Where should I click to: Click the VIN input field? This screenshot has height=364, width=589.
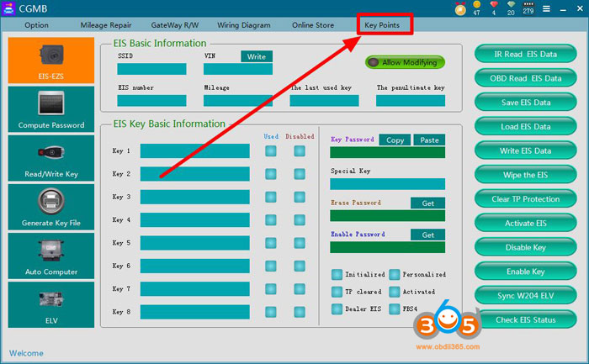[237, 70]
